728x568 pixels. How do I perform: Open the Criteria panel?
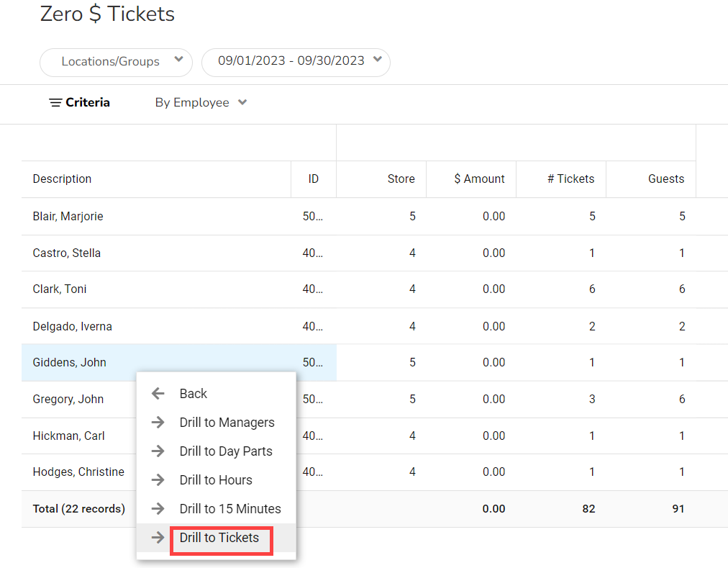click(87, 103)
